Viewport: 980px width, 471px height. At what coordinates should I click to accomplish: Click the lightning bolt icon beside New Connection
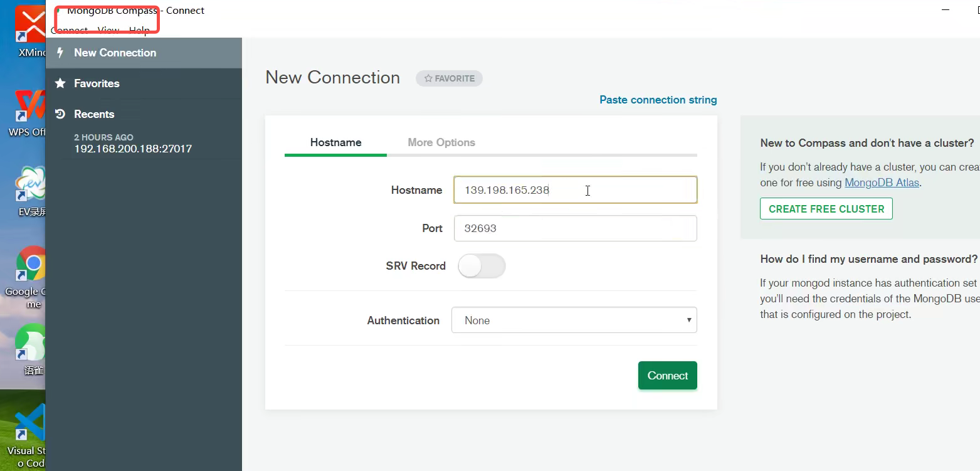tap(60, 53)
